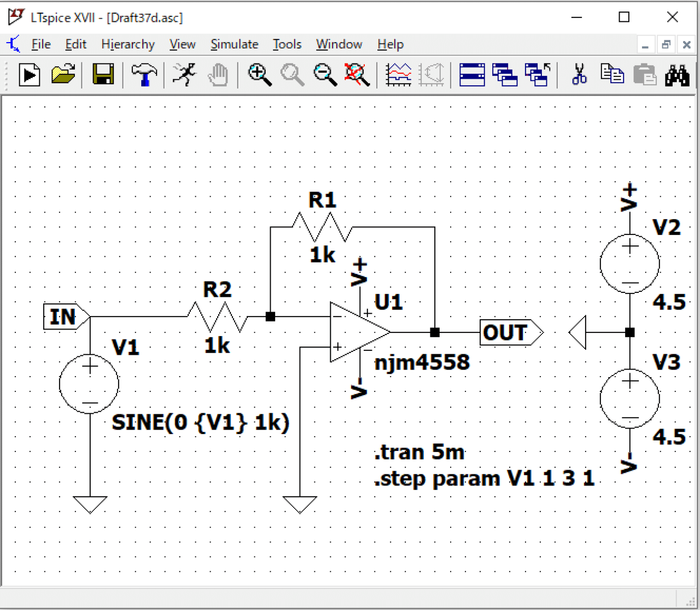Screen dimensions: 700x610
Task: Click the U1 op-amp triangle symbol
Action: click(360, 332)
